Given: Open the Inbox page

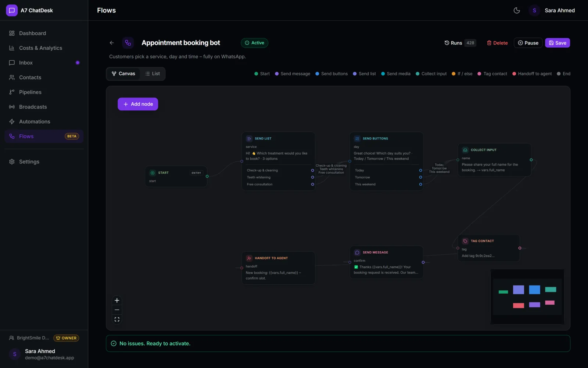Looking at the screenshot, I should tap(44, 63).
